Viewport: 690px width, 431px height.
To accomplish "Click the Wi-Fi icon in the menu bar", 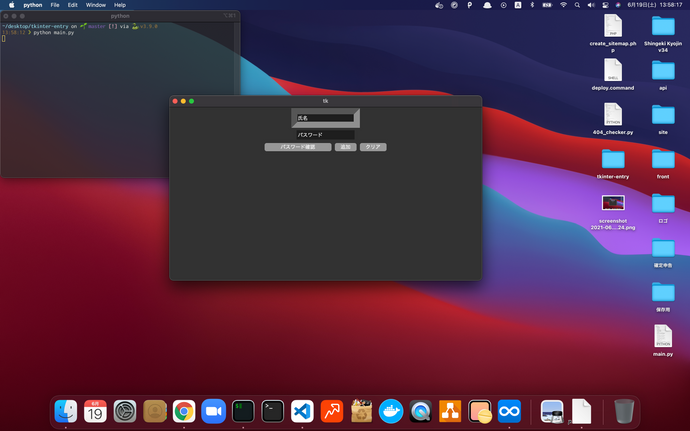I will pyautogui.click(x=563, y=5).
